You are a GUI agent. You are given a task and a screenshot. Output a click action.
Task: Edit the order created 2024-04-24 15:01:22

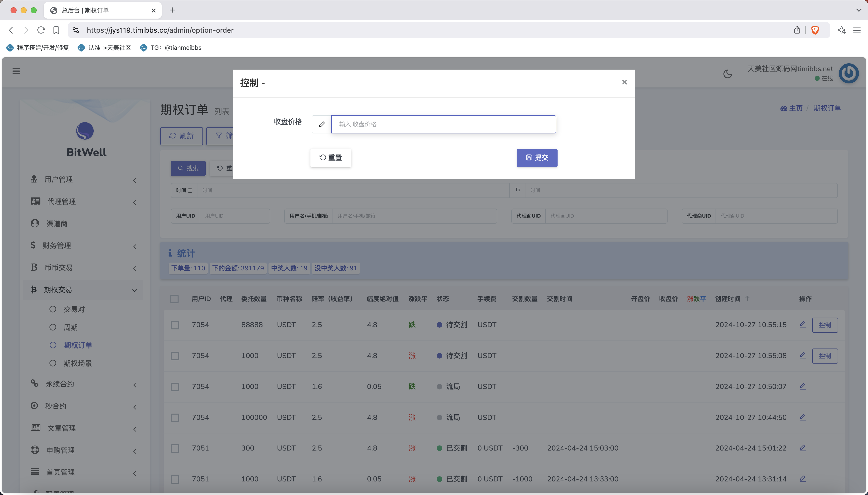coord(803,448)
